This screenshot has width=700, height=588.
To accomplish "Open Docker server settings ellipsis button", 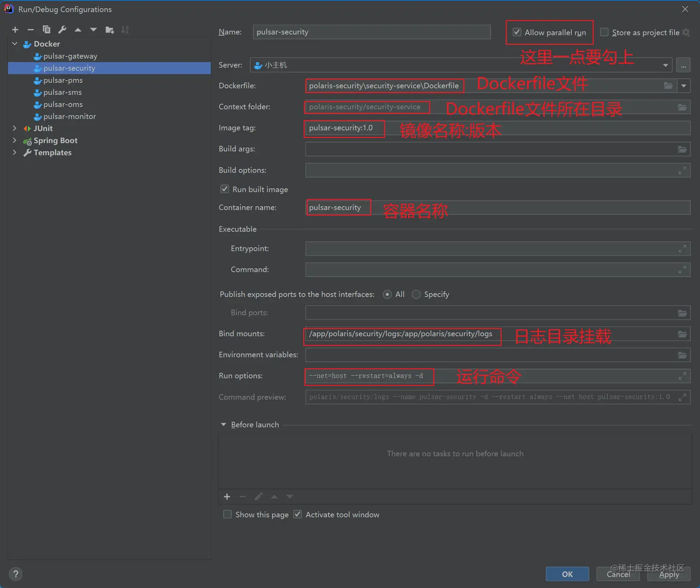I will pyautogui.click(x=683, y=65).
